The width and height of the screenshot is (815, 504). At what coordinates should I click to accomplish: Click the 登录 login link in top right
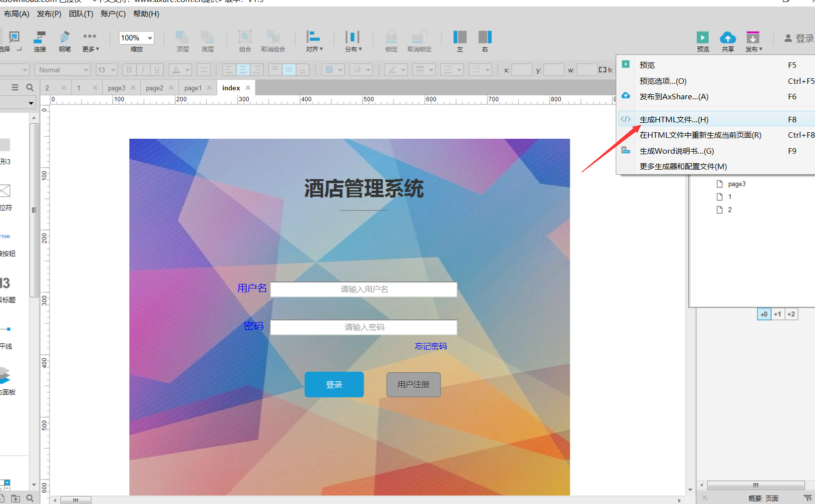[801, 37]
